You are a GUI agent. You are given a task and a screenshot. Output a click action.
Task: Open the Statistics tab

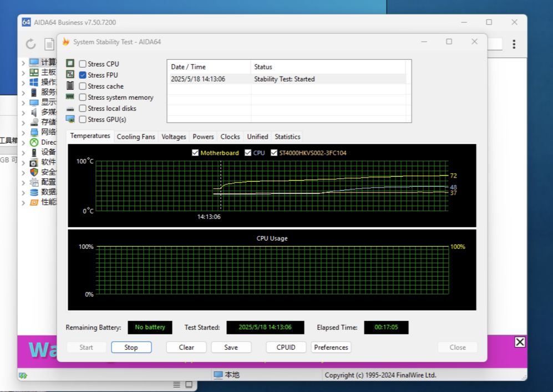tap(287, 137)
